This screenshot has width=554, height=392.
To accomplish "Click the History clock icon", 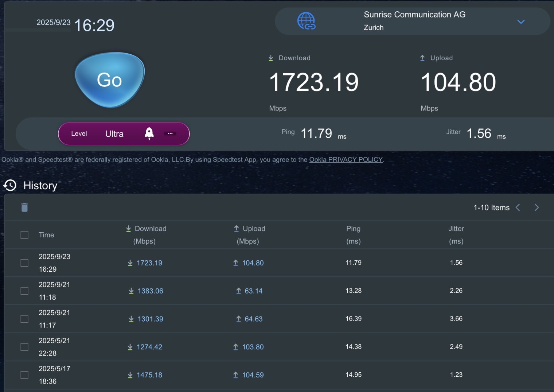I will pyautogui.click(x=10, y=185).
